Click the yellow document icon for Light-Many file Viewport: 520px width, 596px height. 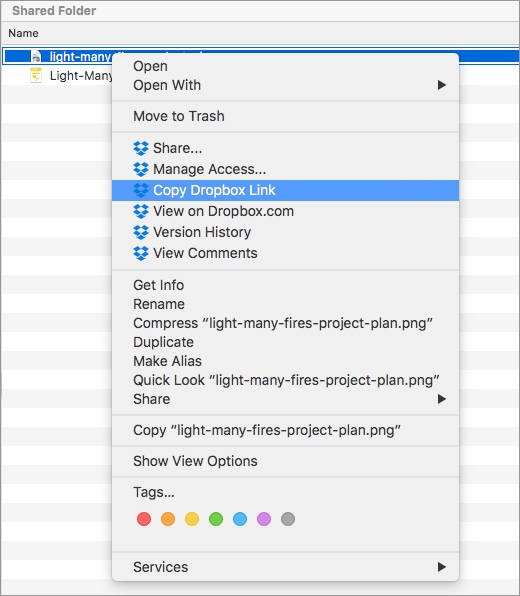tap(36, 75)
